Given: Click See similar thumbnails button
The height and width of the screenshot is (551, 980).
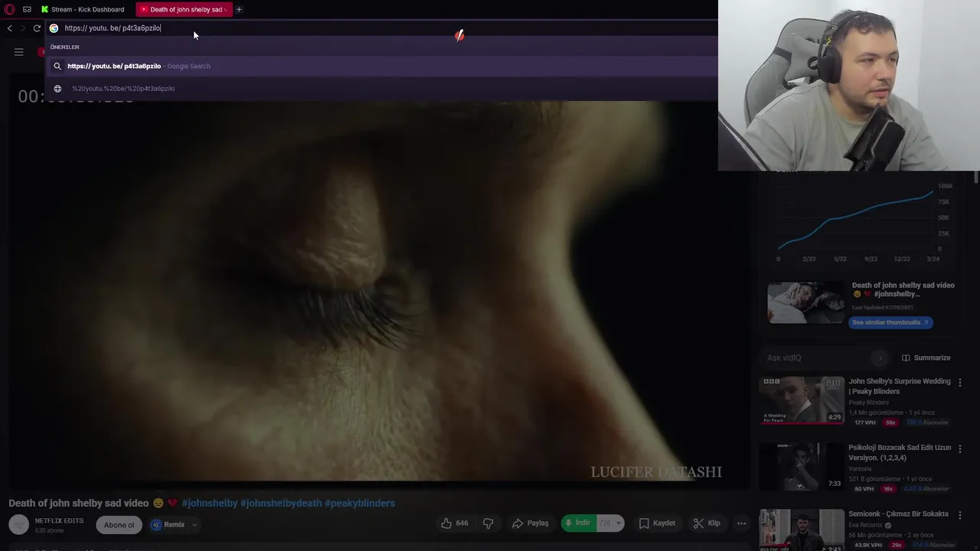Looking at the screenshot, I should coord(890,322).
